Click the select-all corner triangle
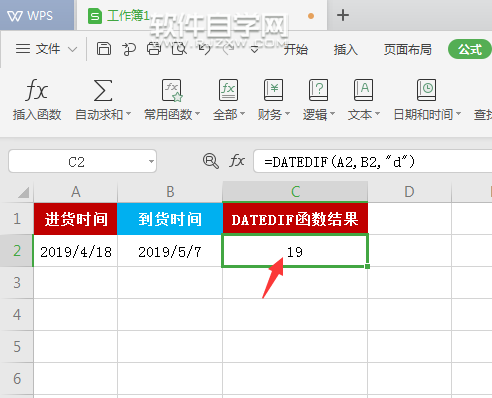 (x=23, y=192)
